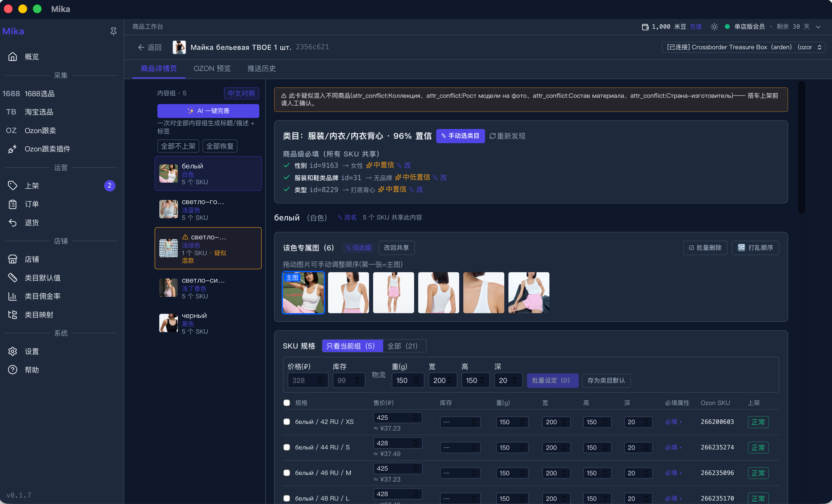This screenshot has width=832, height=504.
Task: Expand the 单店版会员 account menu chevron
Action: click(x=818, y=27)
